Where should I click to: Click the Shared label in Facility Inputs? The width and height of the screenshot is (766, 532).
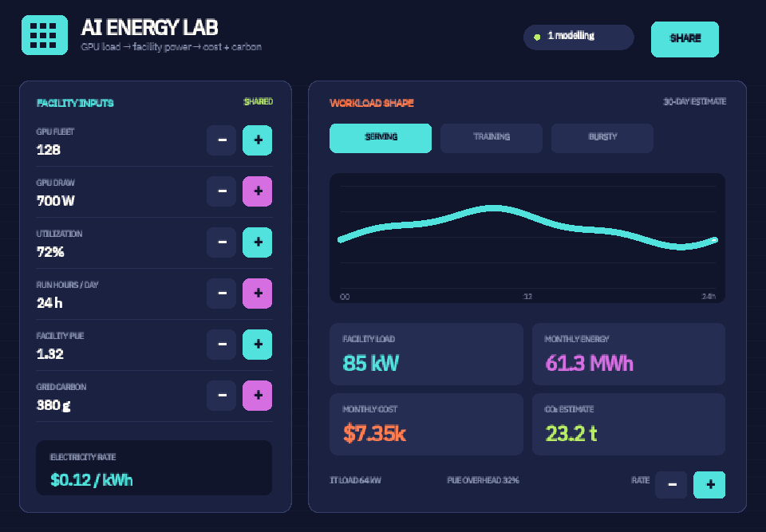(x=259, y=101)
